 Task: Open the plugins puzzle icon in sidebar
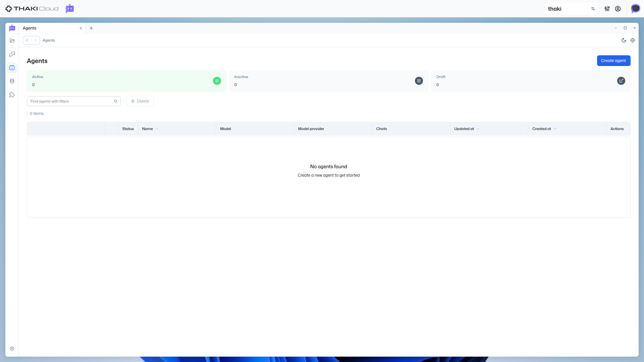click(12, 95)
